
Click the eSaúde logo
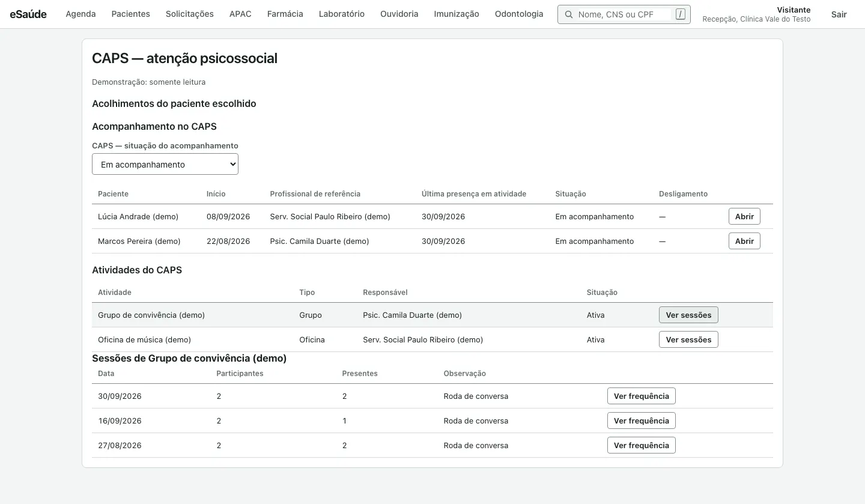click(28, 14)
